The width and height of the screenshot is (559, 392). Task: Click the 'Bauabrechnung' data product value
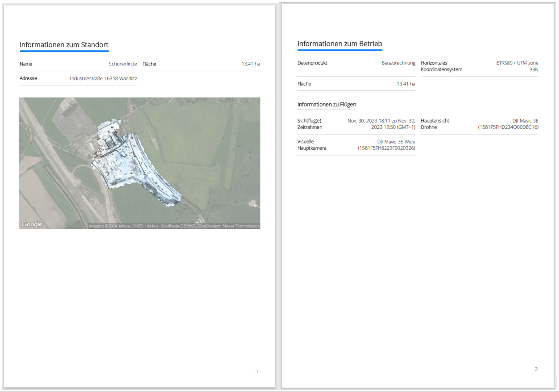tap(398, 63)
